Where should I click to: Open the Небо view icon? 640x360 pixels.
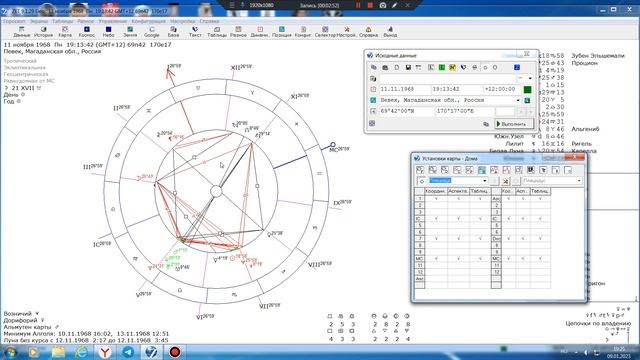(x=108, y=32)
